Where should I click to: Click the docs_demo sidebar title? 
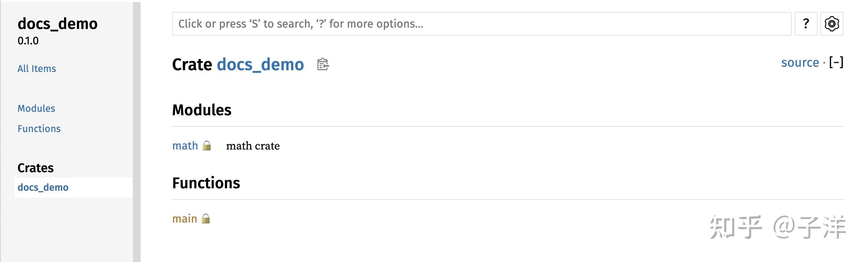click(58, 24)
